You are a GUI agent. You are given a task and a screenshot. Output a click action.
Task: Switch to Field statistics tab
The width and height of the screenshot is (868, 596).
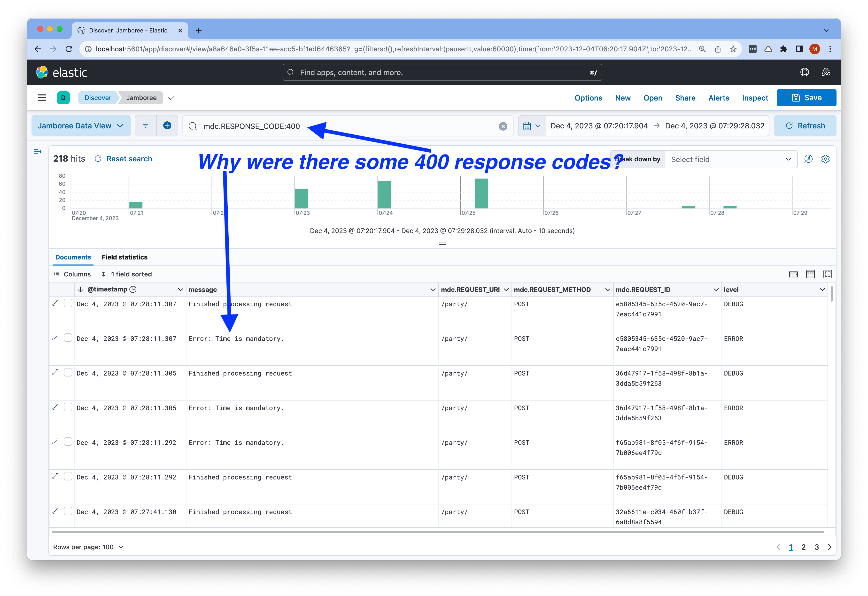coord(124,257)
